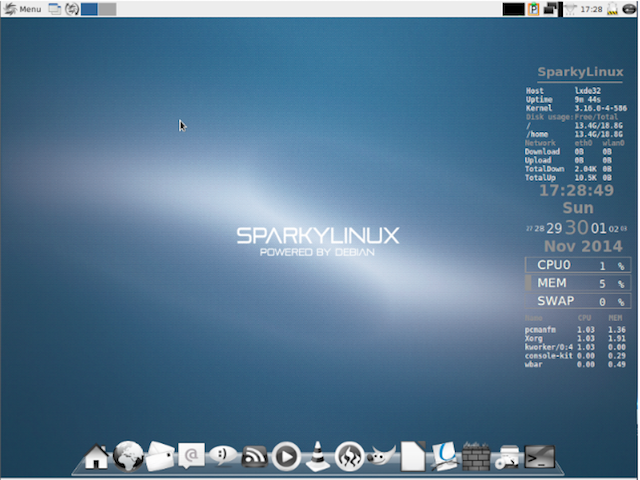This screenshot has width=640, height=480.
Task: Open the quill pen document dock icon
Action: [x=444, y=456]
